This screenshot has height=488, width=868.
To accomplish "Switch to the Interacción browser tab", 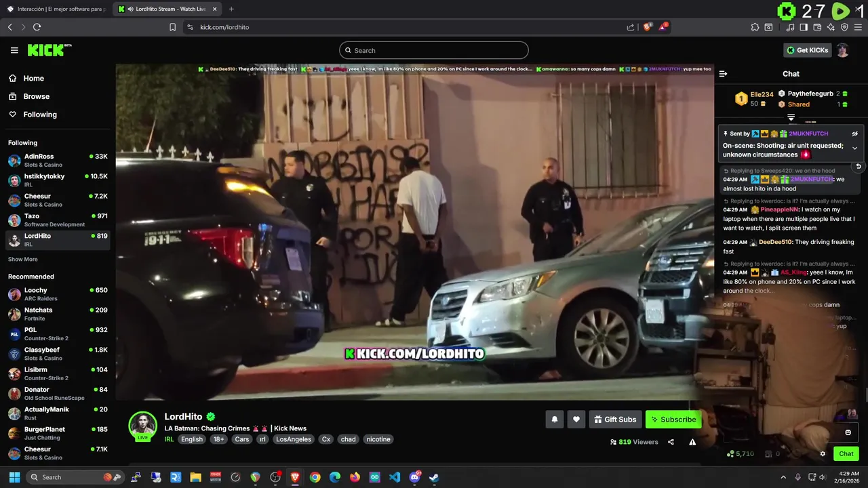I will point(58,9).
